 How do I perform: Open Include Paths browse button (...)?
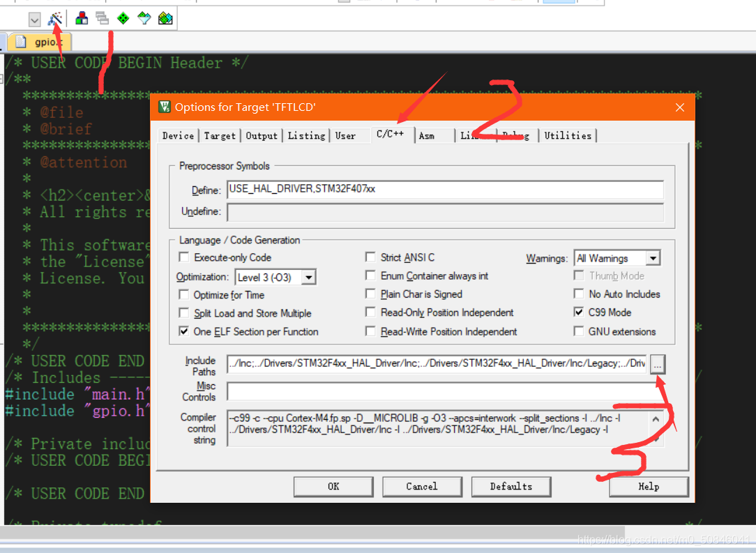pyautogui.click(x=658, y=365)
